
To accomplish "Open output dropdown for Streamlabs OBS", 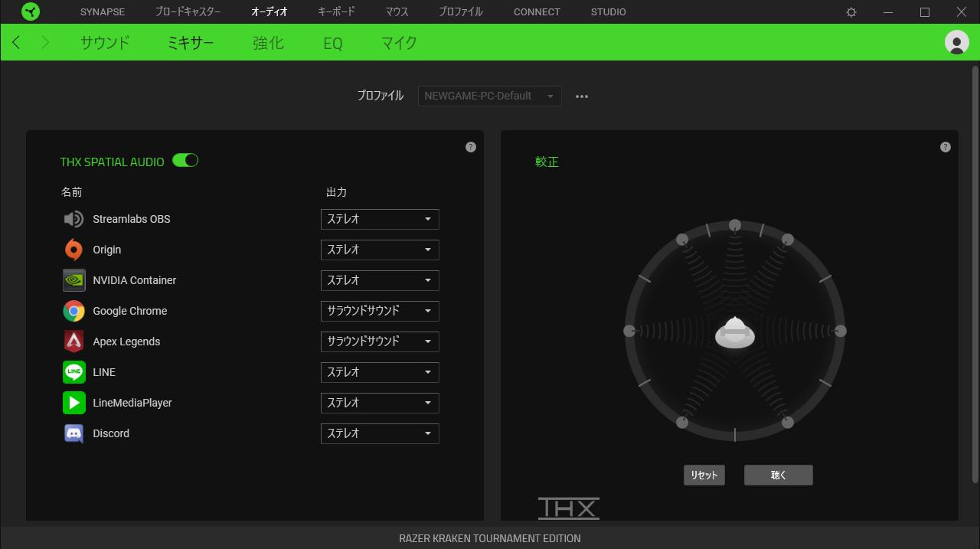I will point(380,219).
